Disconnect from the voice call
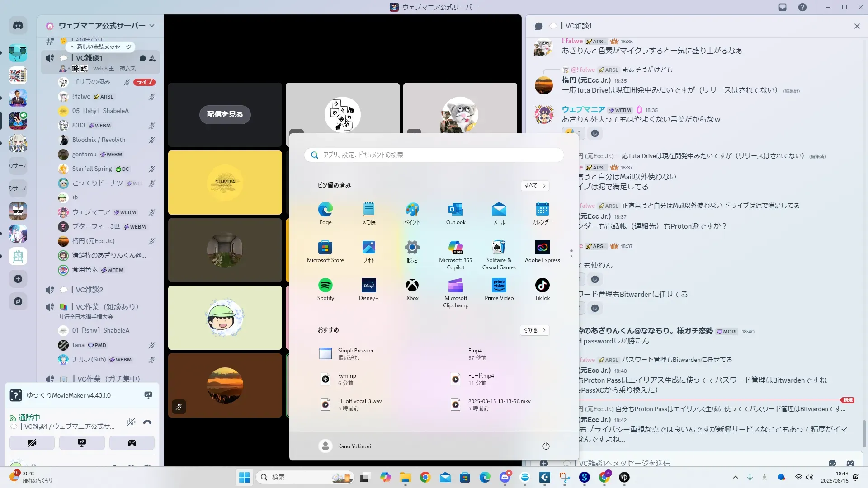Viewport: 868px width, 488px height. [x=147, y=422]
